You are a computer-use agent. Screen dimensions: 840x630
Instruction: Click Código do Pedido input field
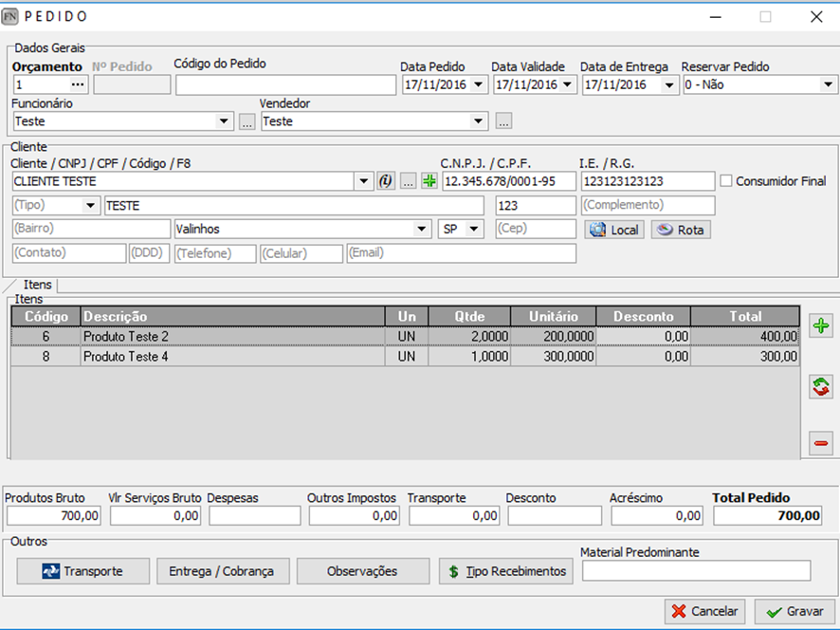pos(285,84)
